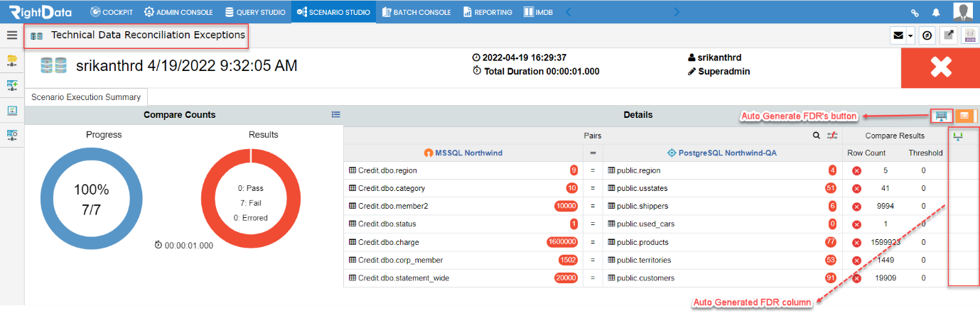
Task: Open the hamburger menu in the sidebar
Action: 11,35
